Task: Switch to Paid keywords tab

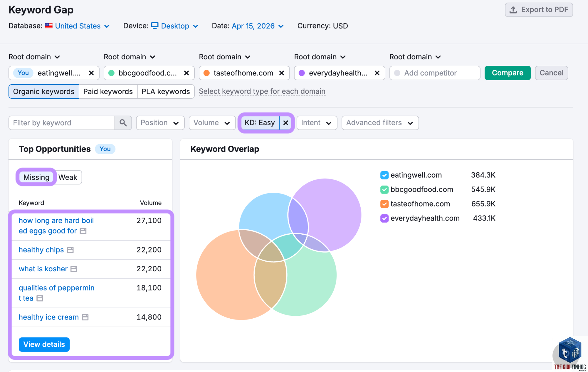Action: (x=108, y=91)
